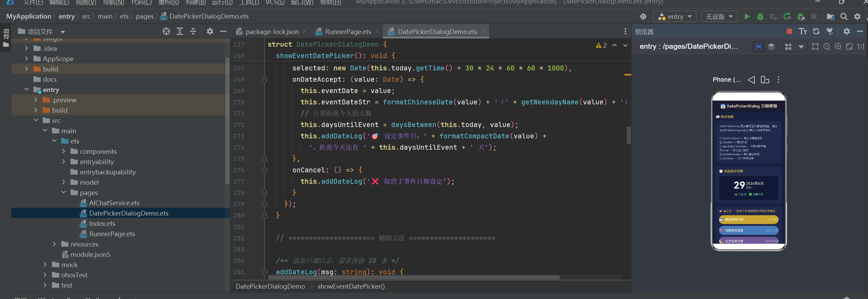
Task: Open Phone preview more options dots
Action: coord(778,80)
